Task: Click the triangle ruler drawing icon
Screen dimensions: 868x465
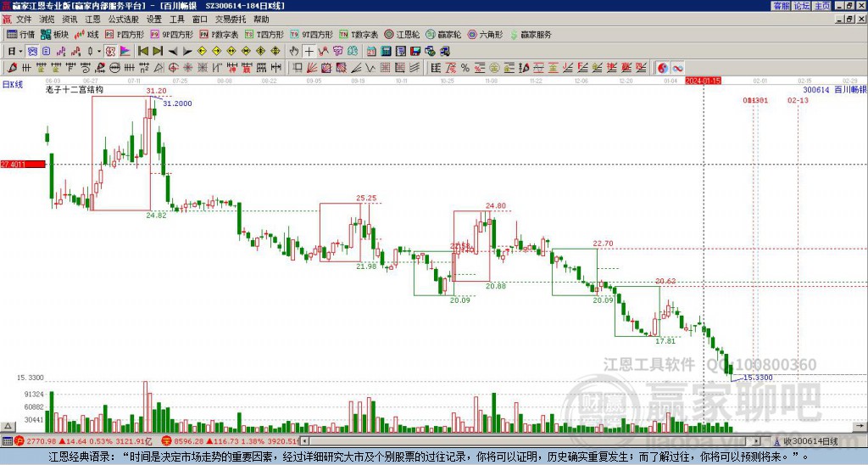Action: (159, 68)
